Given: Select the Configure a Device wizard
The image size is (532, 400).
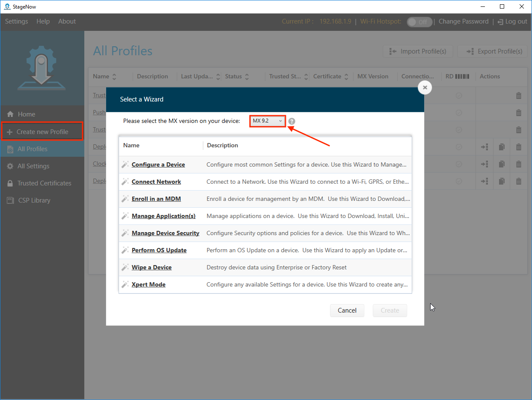Looking at the screenshot, I should click(158, 164).
